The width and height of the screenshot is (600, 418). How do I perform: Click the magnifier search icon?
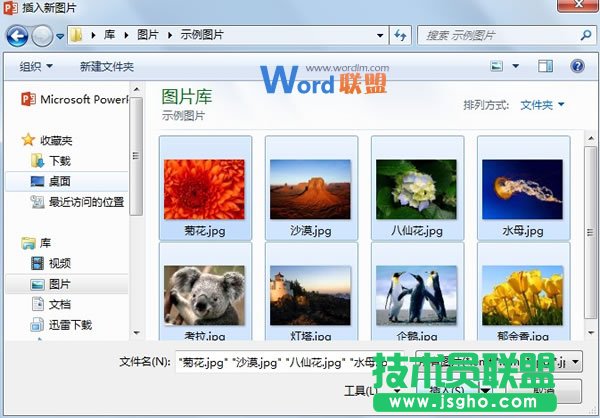click(586, 36)
